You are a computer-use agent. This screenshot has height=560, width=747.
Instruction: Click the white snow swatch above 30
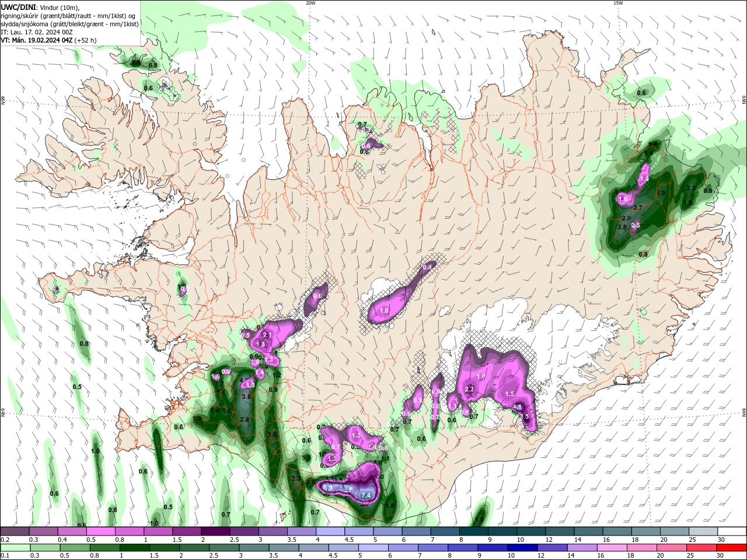732,531
